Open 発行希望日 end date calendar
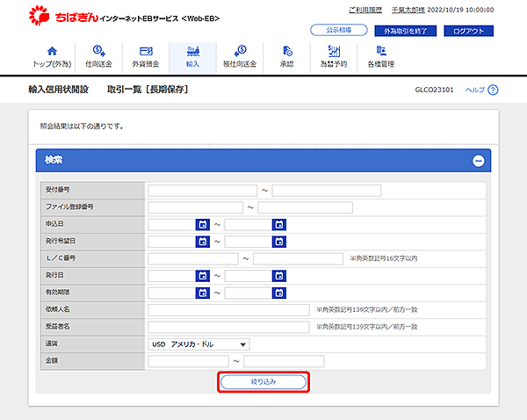The height and width of the screenshot is (420, 527). pyautogui.click(x=279, y=242)
